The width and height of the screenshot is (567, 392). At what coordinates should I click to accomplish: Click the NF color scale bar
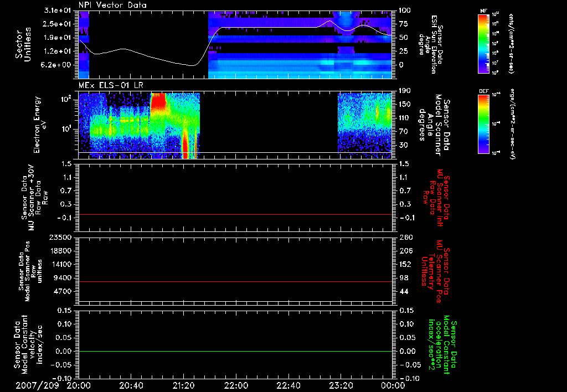[483, 44]
